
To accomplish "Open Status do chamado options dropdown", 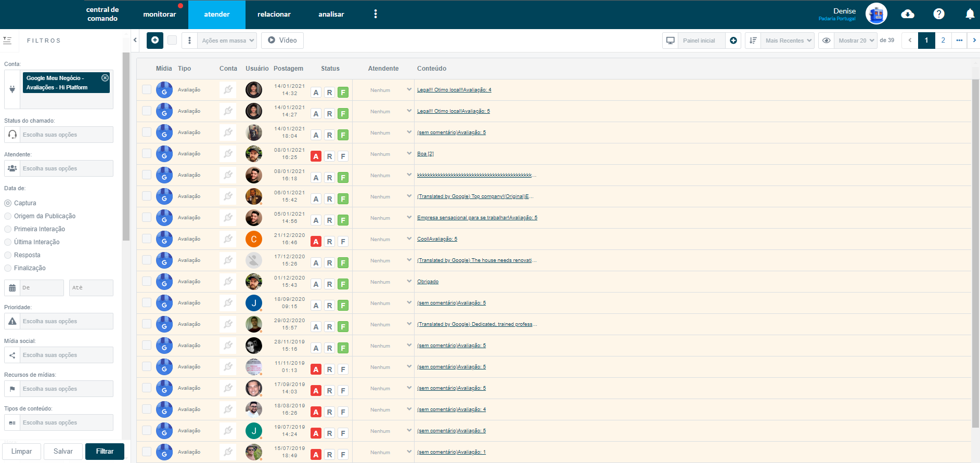I will click(x=66, y=135).
